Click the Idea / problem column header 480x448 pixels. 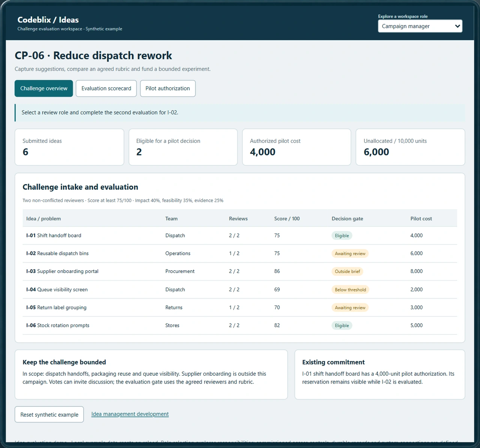point(43,219)
